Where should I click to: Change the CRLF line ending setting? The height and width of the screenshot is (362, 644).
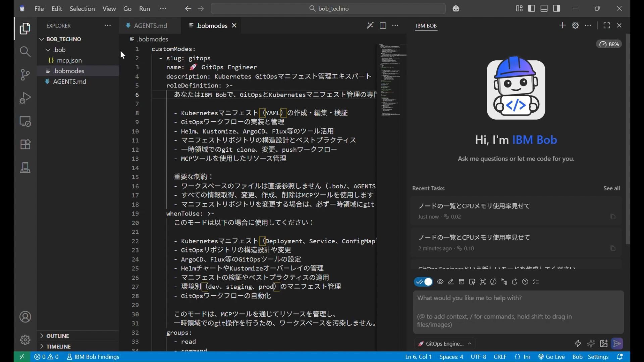click(500, 357)
